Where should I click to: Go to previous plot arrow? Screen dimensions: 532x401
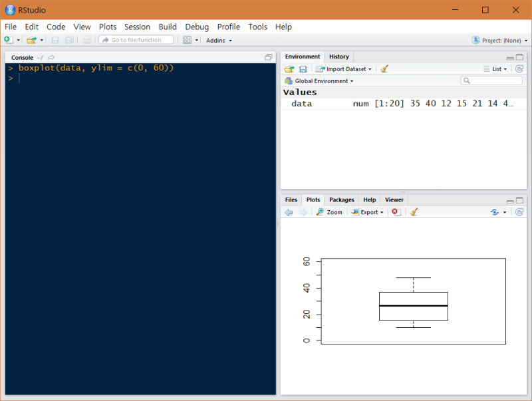pyautogui.click(x=289, y=212)
